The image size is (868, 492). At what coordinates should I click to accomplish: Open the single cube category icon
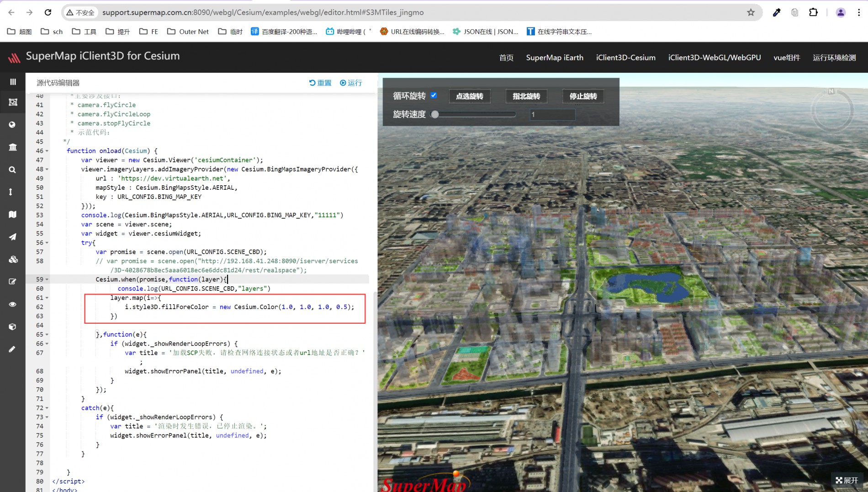click(13, 326)
